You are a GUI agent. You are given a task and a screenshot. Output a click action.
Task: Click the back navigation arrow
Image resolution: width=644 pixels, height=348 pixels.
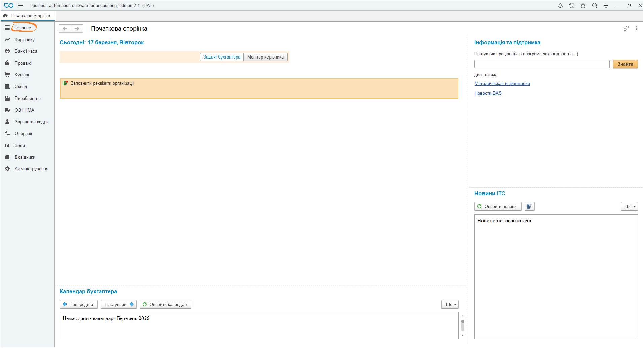tap(65, 29)
